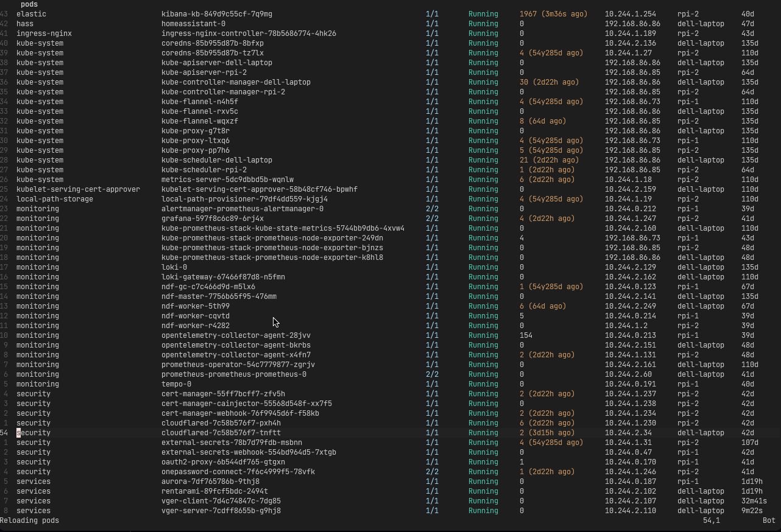Click the loki-0 pod name
The height and width of the screenshot is (532, 781).
click(x=174, y=267)
